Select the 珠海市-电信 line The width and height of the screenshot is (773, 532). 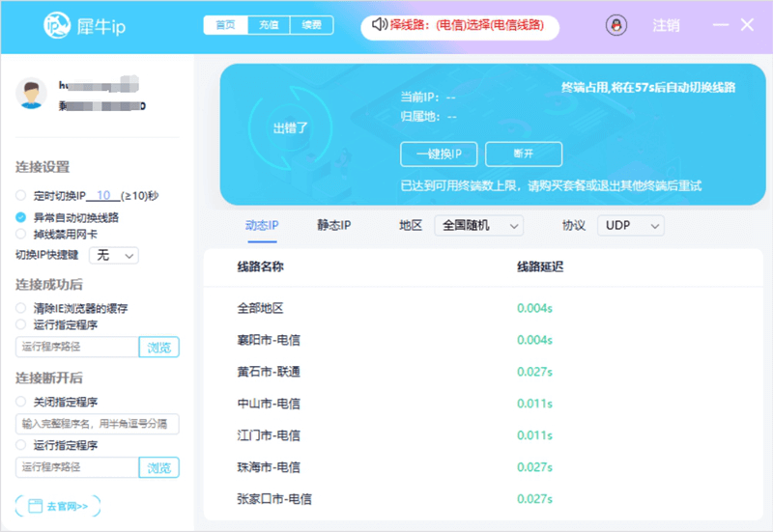[x=483, y=467]
